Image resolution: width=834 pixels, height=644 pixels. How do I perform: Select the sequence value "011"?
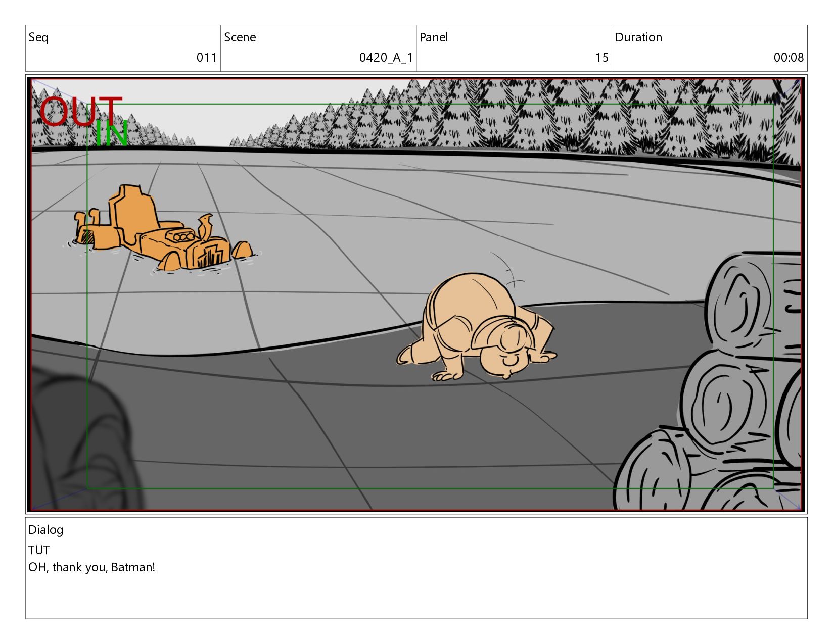207,58
